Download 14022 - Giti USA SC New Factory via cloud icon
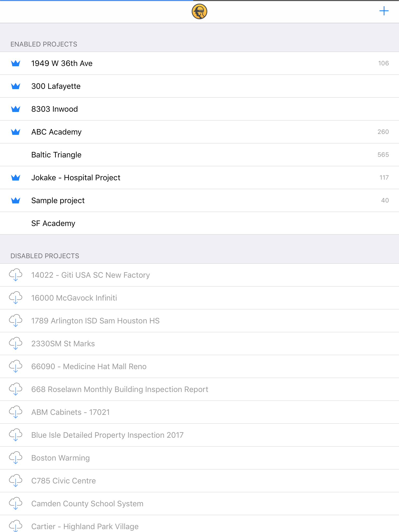The height and width of the screenshot is (532, 399). [16, 275]
